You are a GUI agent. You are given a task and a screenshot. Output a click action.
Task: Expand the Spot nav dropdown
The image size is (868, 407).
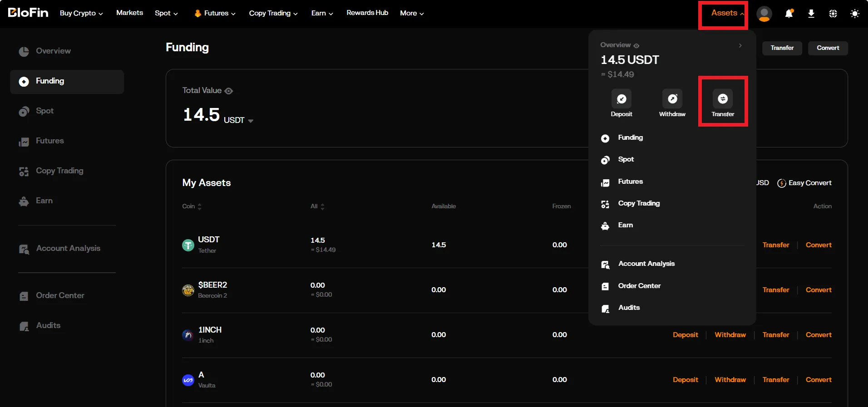(x=166, y=13)
